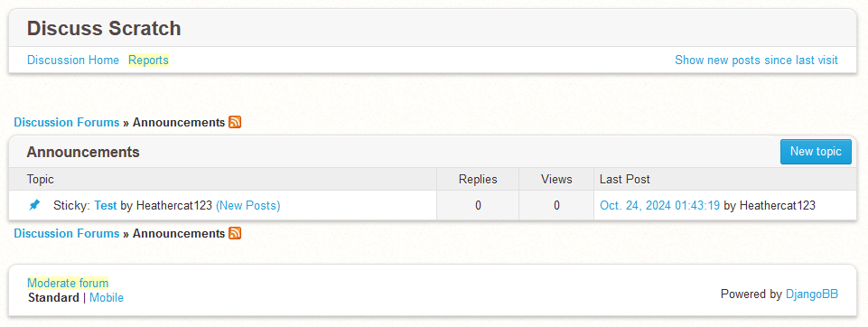Screen dimensions: 868x327
Task: Go to Discussion Forums via the top breadcrumb
Action: (67, 122)
